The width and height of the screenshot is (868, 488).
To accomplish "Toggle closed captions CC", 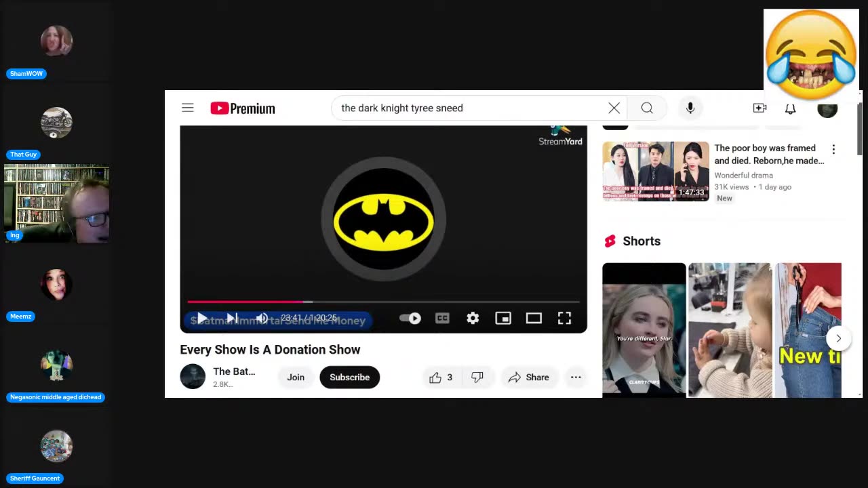I will click(442, 318).
